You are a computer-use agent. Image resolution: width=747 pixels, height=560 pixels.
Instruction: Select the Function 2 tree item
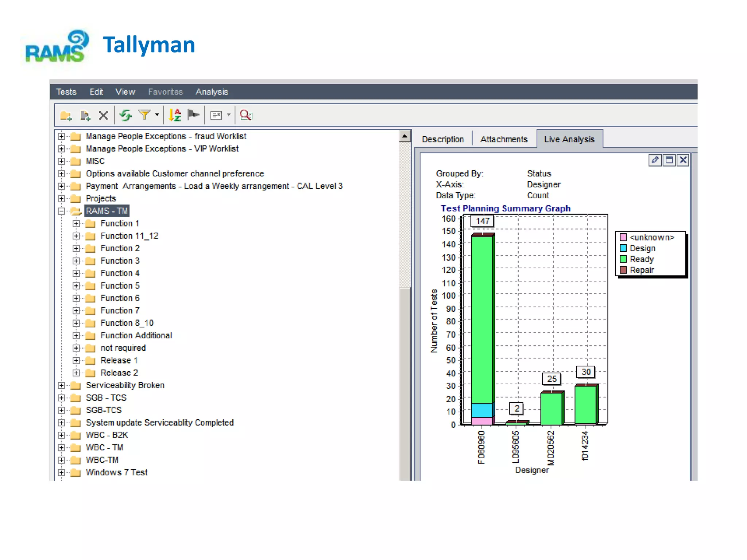tap(120, 249)
